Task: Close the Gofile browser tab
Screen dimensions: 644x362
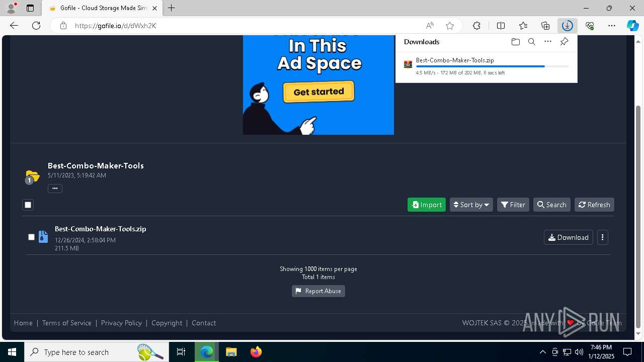Action: [x=154, y=8]
